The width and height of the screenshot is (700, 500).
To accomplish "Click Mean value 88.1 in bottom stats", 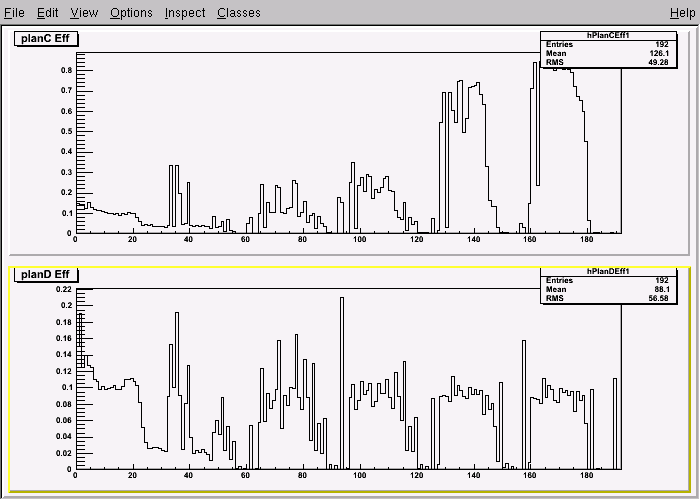I will [661, 289].
